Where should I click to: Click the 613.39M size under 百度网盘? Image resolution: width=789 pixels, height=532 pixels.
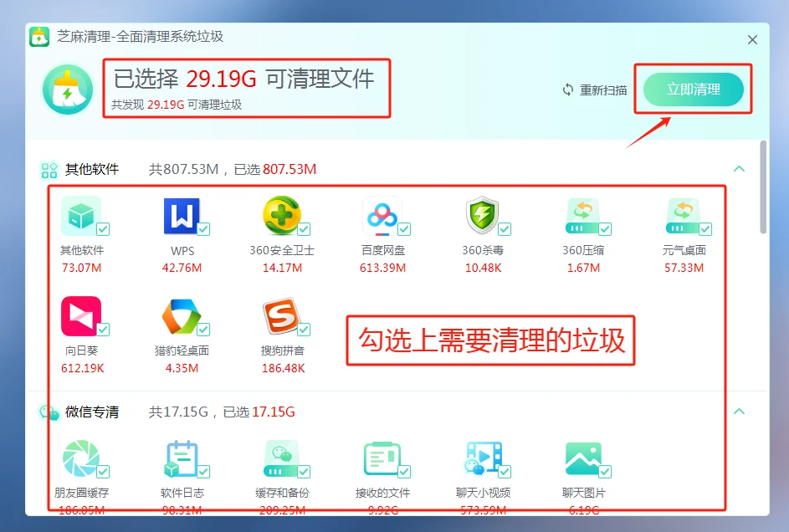pyautogui.click(x=382, y=268)
